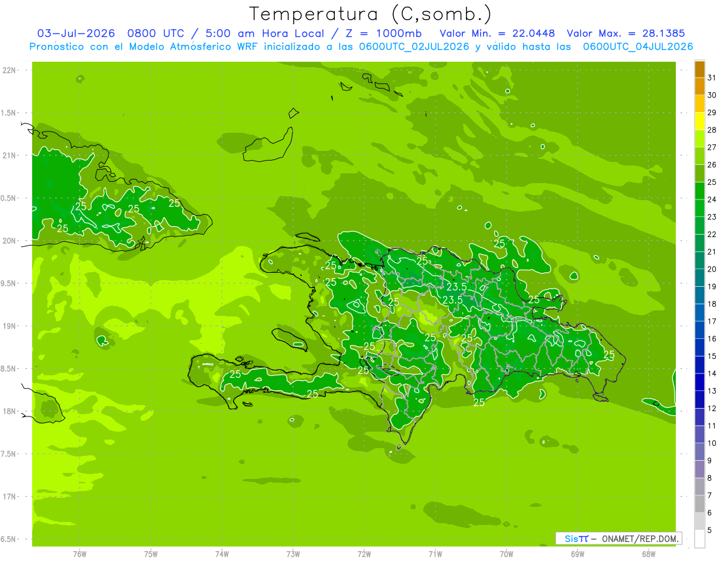Click the longitude axis label "69W"
Image resolution: width=728 pixels, height=562 pixels.
578,554
